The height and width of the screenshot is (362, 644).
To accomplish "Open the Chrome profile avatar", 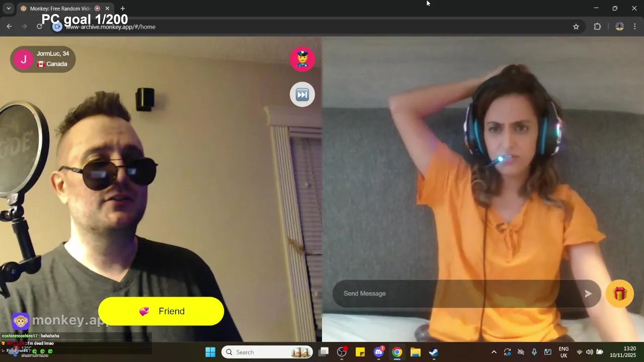I will 620,27.
